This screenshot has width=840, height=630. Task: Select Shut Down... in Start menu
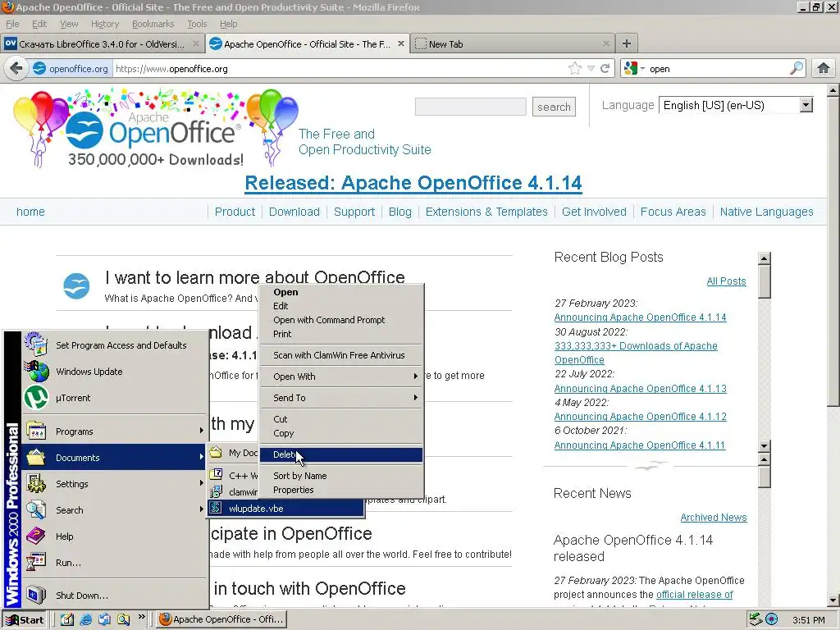[x=115, y=596]
